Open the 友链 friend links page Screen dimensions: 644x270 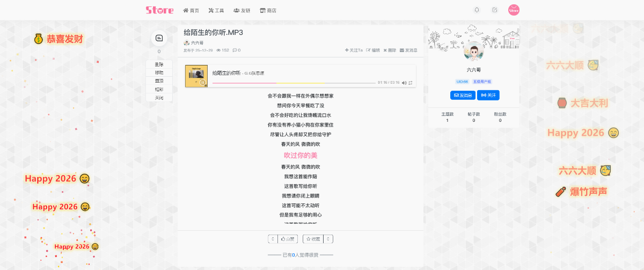point(241,10)
